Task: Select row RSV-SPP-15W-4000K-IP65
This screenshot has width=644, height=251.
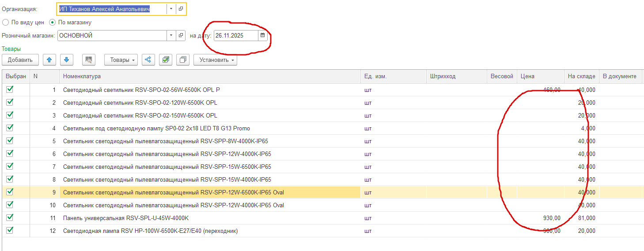Action: point(322,179)
